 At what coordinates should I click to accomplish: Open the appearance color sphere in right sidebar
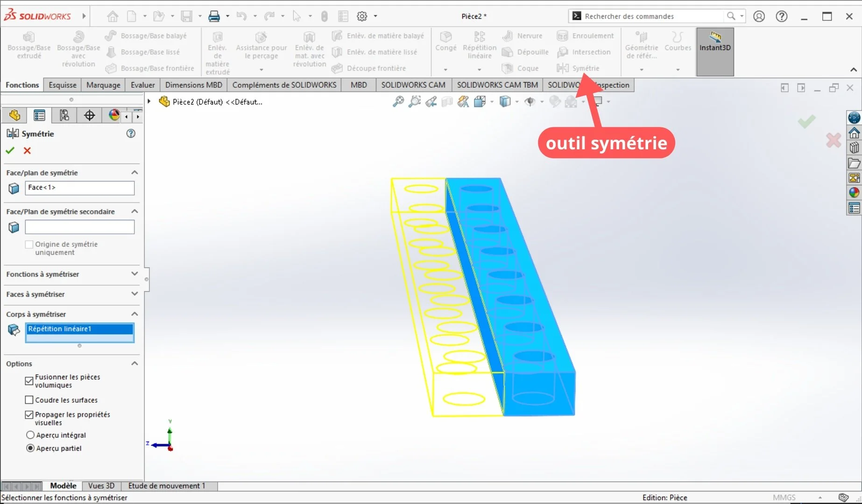click(854, 192)
